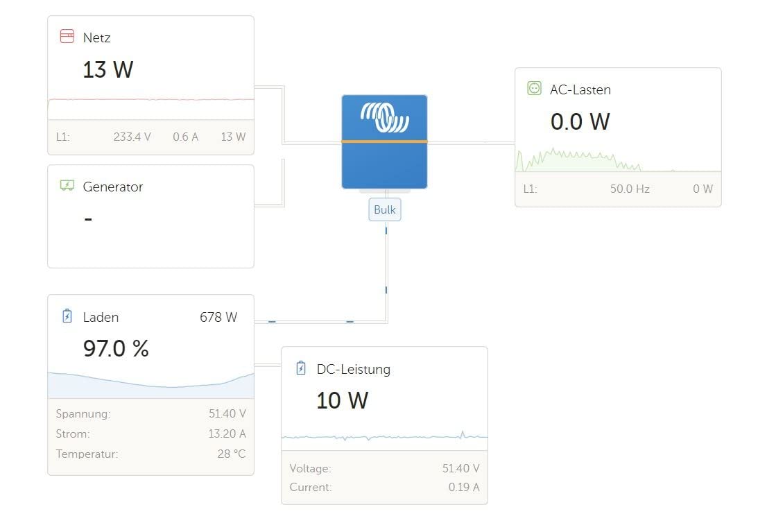Click the Spannung label in Laden card
The width and height of the screenshot is (758, 532).
(x=83, y=414)
